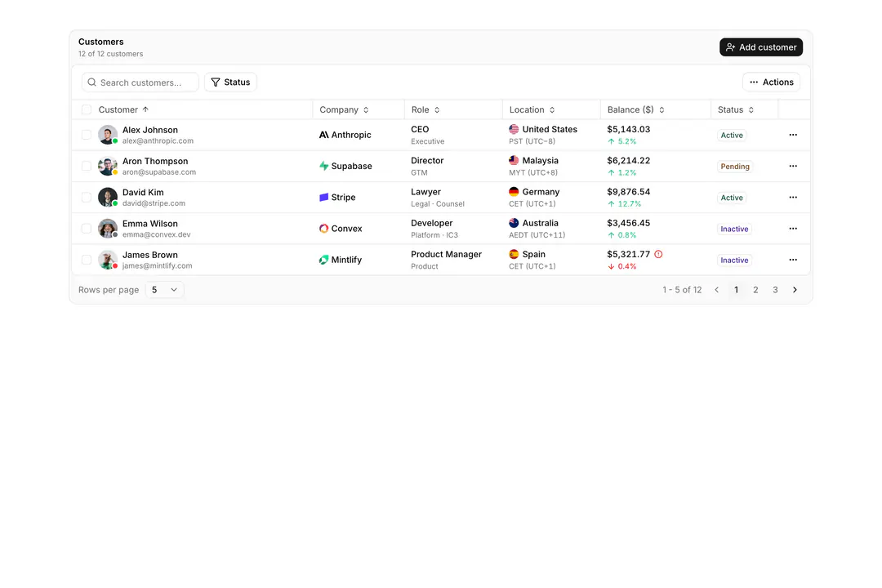
Task: Sort by Customer column
Action: click(124, 109)
